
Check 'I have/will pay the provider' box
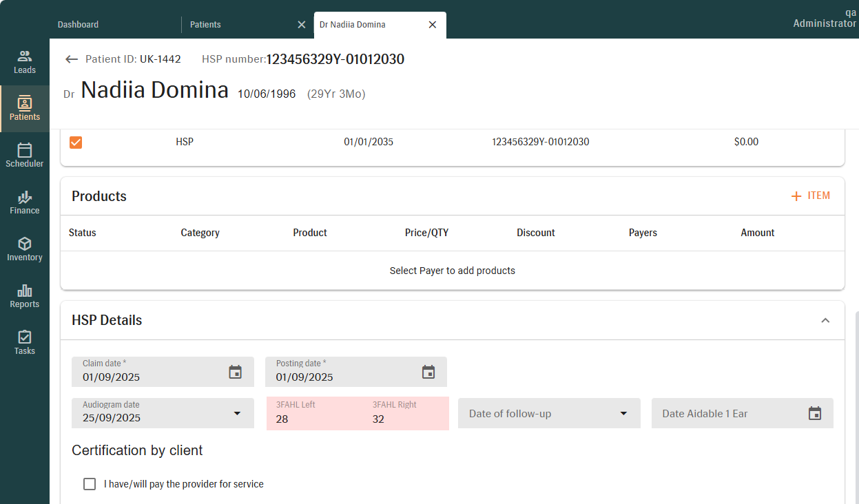(90, 484)
